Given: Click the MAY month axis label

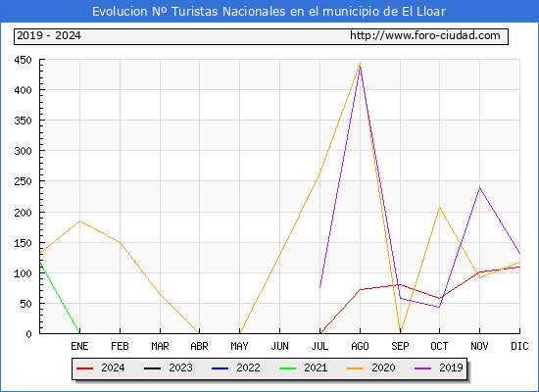Looking at the screenshot, I should pos(239,346).
